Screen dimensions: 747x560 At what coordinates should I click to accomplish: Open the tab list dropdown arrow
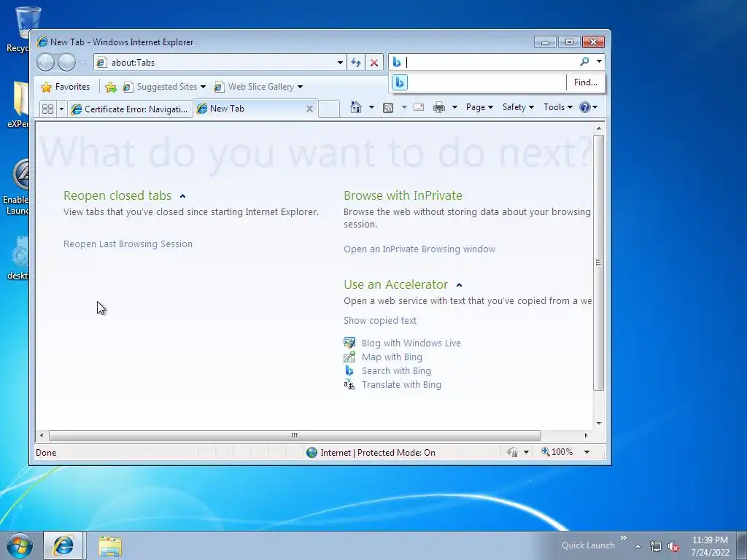click(61, 109)
